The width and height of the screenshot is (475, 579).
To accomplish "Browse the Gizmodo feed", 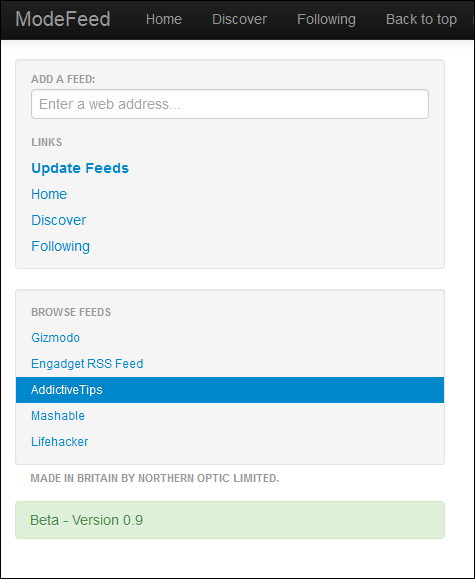I will [55, 338].
